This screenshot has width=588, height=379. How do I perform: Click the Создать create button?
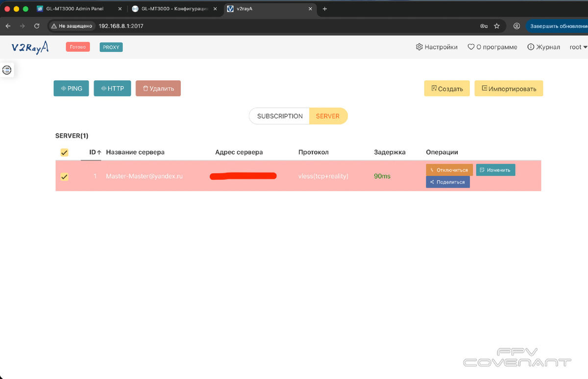pos(447,89)
